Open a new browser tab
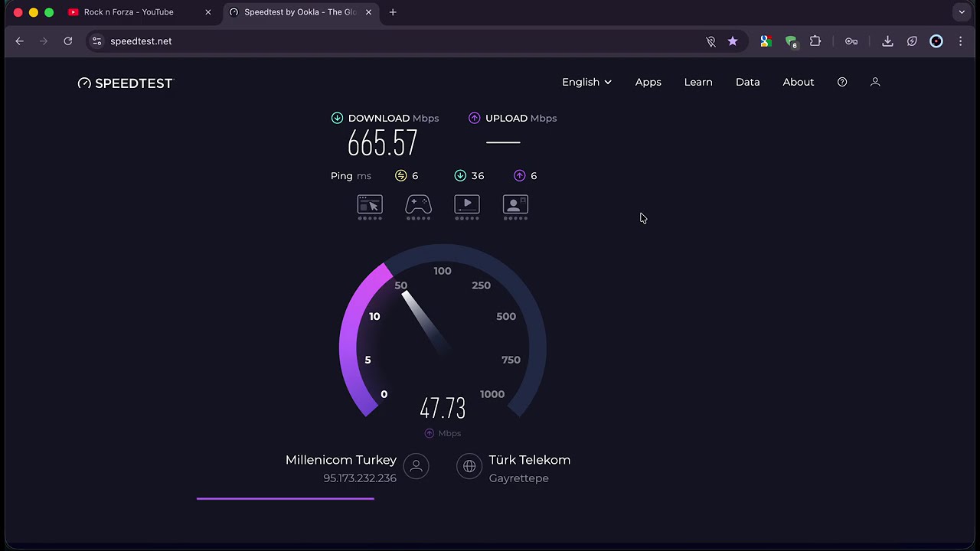 [x=393, y=12]
